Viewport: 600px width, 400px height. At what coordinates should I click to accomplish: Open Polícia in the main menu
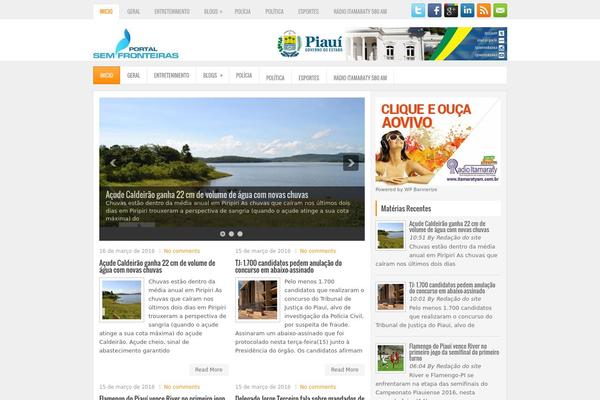244,75
